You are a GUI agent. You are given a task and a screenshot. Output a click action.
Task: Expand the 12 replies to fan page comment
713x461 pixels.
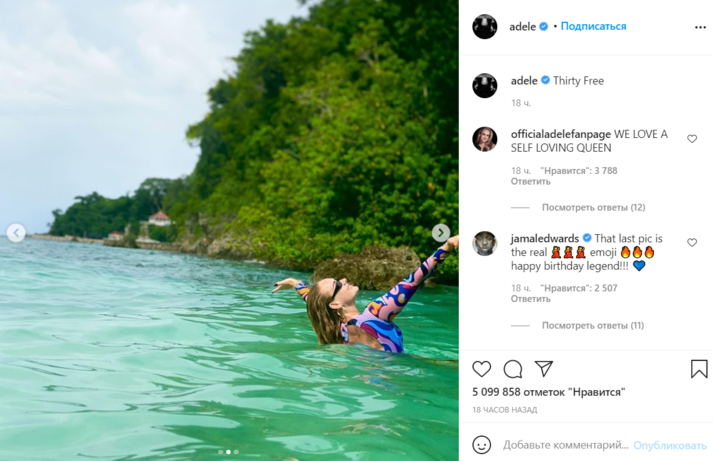pyautogui.click(x=593, y=208)
